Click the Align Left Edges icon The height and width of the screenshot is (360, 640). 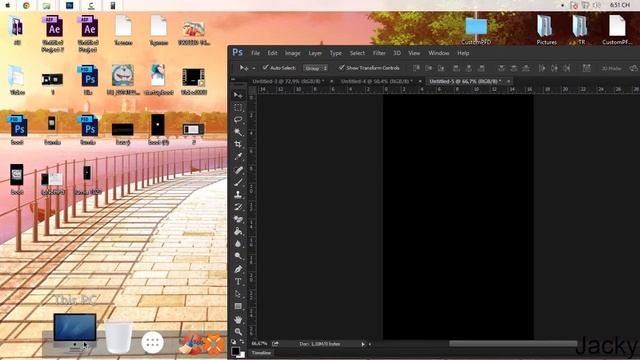click(456, 68)
